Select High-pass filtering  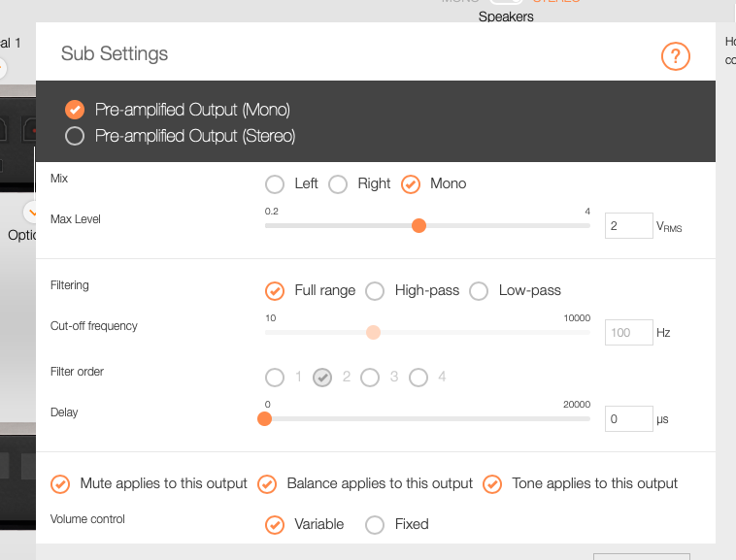coord(375,291)
